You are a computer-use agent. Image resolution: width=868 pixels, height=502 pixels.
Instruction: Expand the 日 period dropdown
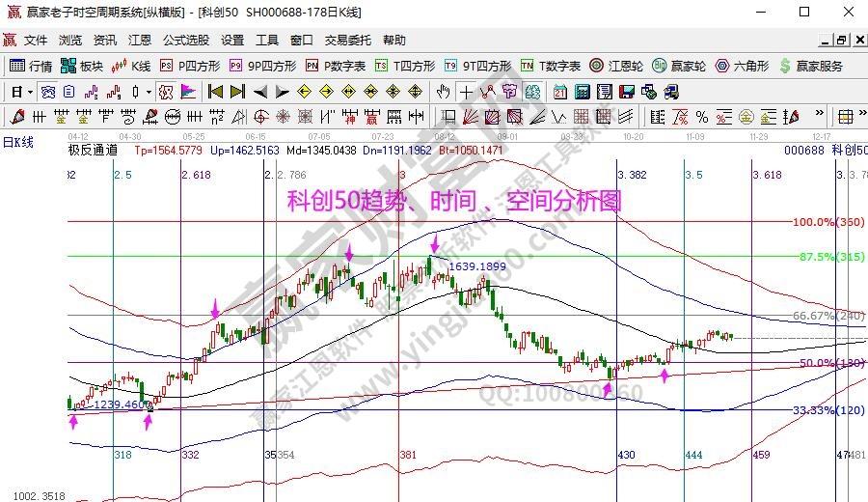point(31,92)
